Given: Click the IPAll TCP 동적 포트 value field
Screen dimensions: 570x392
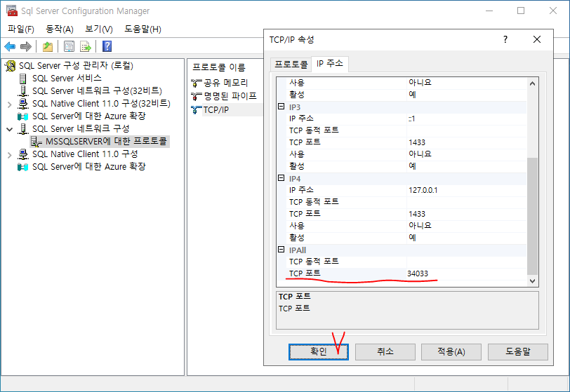Looking at the screenshot, I should (466, 262).
